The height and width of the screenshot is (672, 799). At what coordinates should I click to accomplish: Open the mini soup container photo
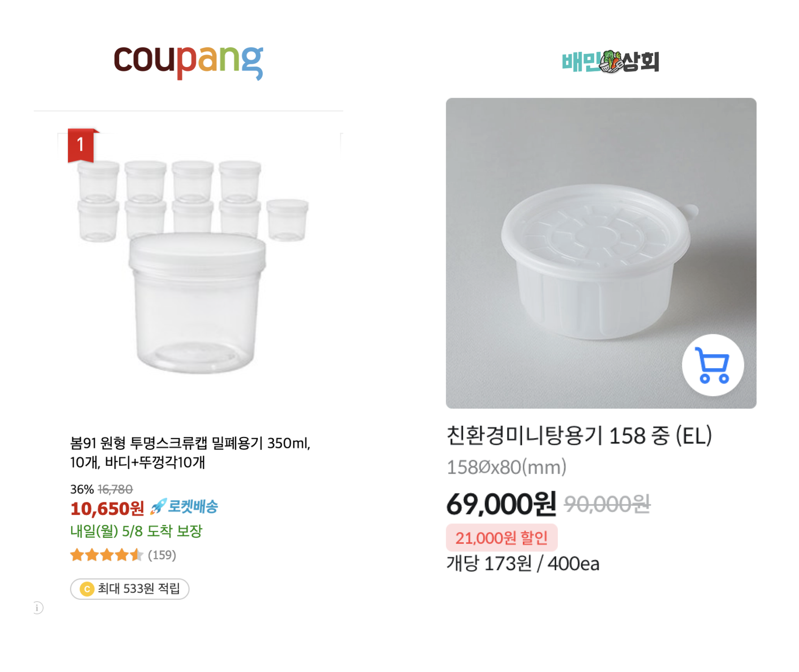[x=601, y=253]
